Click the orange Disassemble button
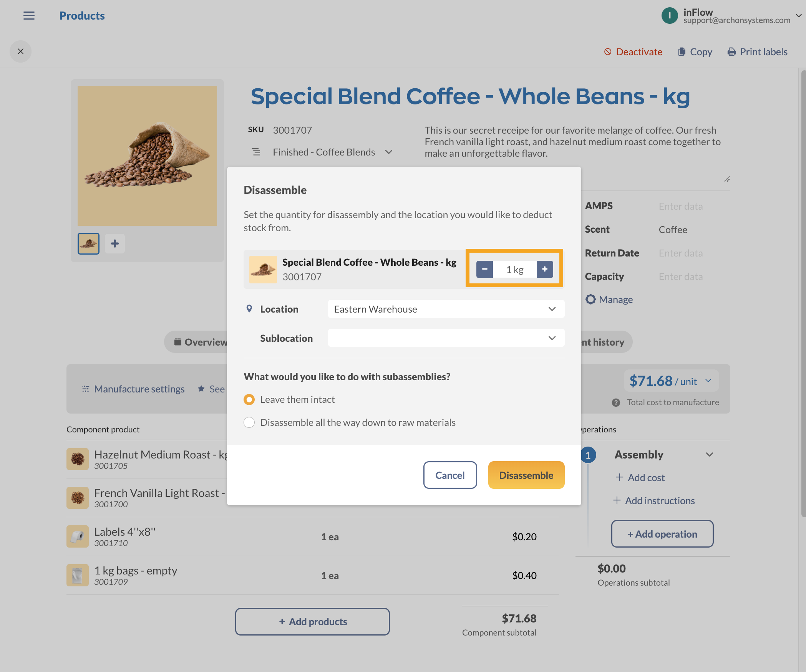806x672 pixels. coord(526,475)
